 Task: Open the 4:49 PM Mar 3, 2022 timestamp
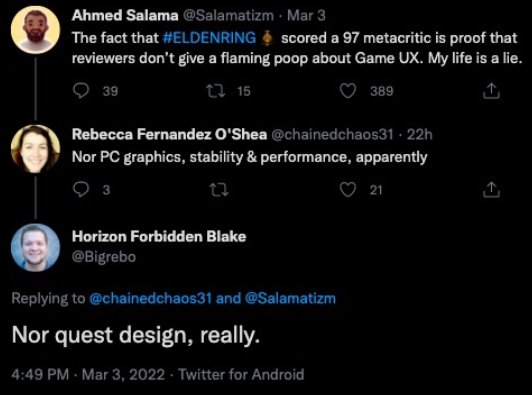(88, 375)
